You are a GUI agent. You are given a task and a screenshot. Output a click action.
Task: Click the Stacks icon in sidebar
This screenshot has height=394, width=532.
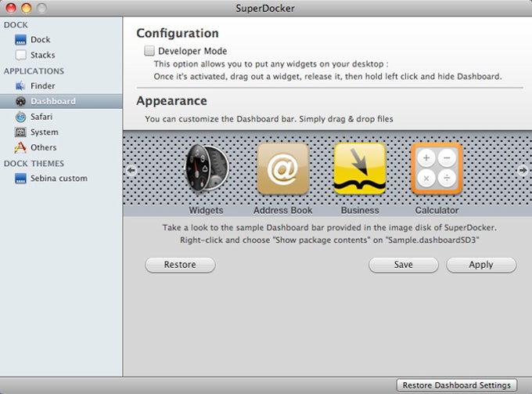coord(20,55)
